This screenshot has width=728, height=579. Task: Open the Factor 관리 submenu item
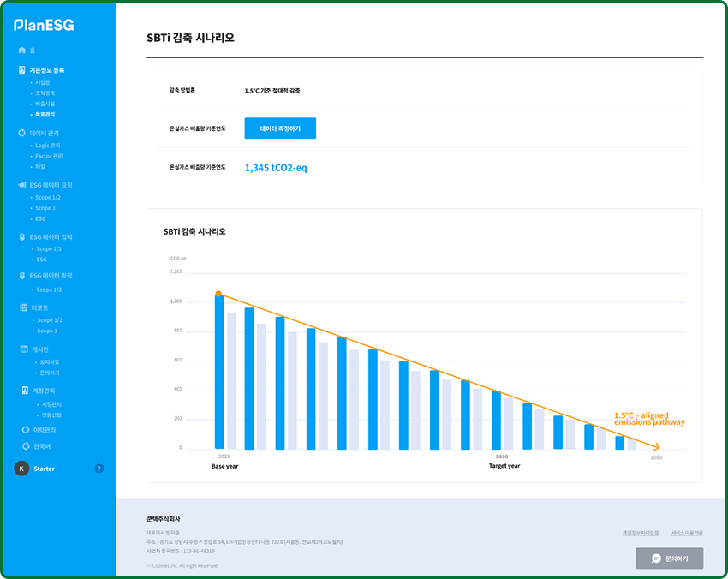click(49, 156)
